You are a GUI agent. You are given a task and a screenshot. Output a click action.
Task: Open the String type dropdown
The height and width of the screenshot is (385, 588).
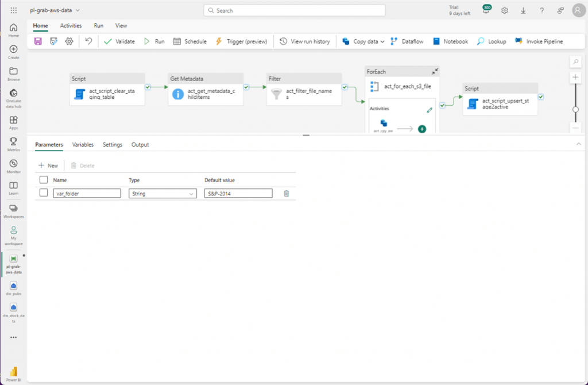tap(163, 194)
